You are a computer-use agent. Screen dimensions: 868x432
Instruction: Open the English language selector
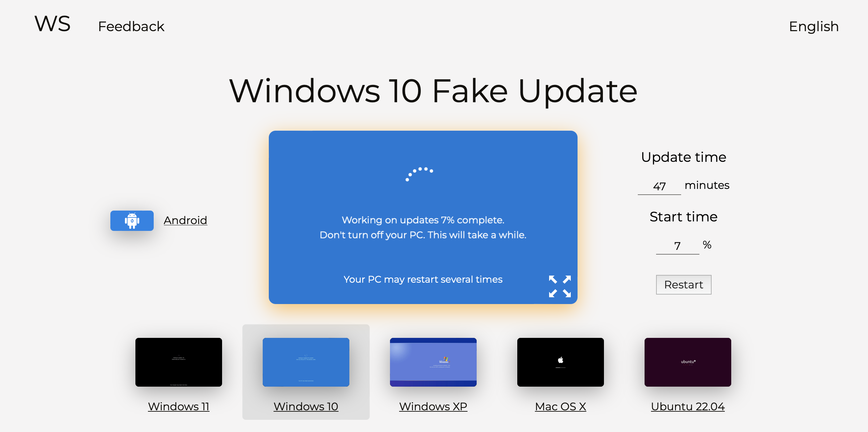(x=813, y=26)
